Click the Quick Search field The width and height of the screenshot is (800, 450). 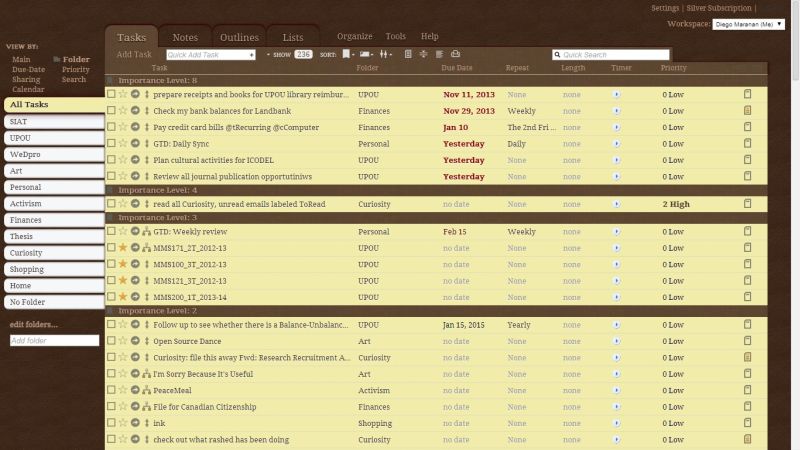click(x=612, y=55)
